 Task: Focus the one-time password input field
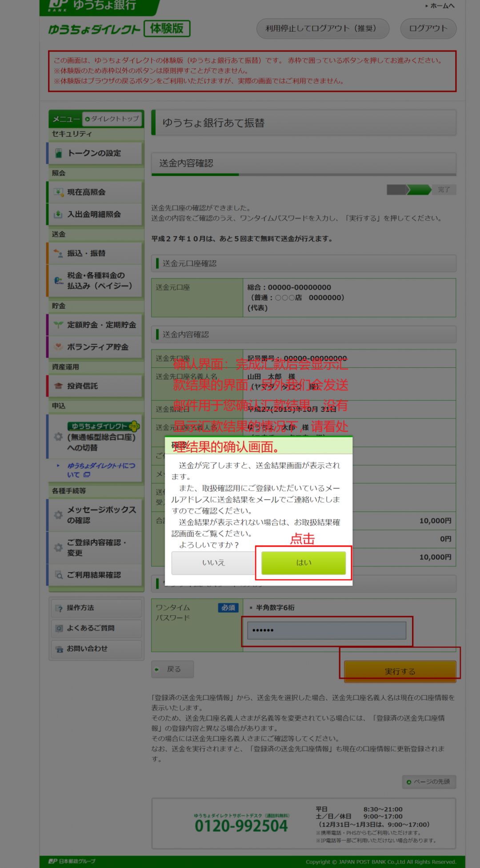pyautogui.click(x=327, y=630)
